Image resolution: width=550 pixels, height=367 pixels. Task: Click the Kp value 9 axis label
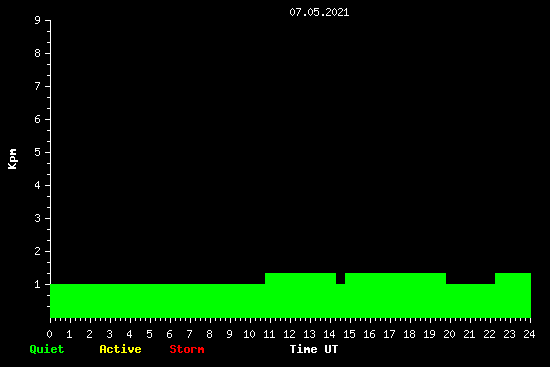38,20
